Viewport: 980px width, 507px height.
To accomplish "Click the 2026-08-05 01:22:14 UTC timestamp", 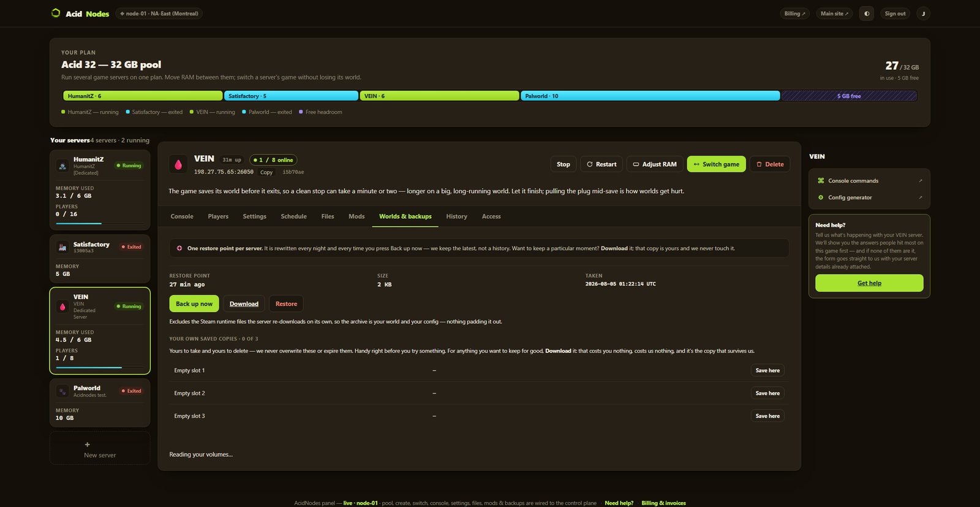I will tap(620, 284).
